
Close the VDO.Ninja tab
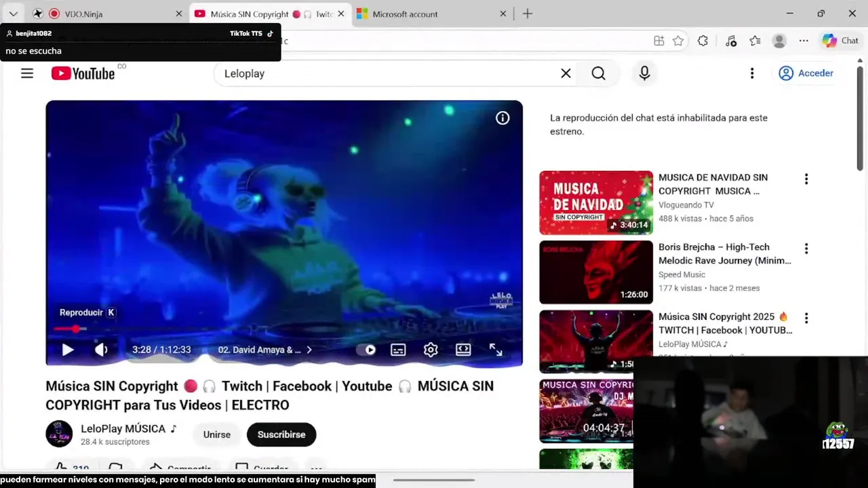coord(179,14)
